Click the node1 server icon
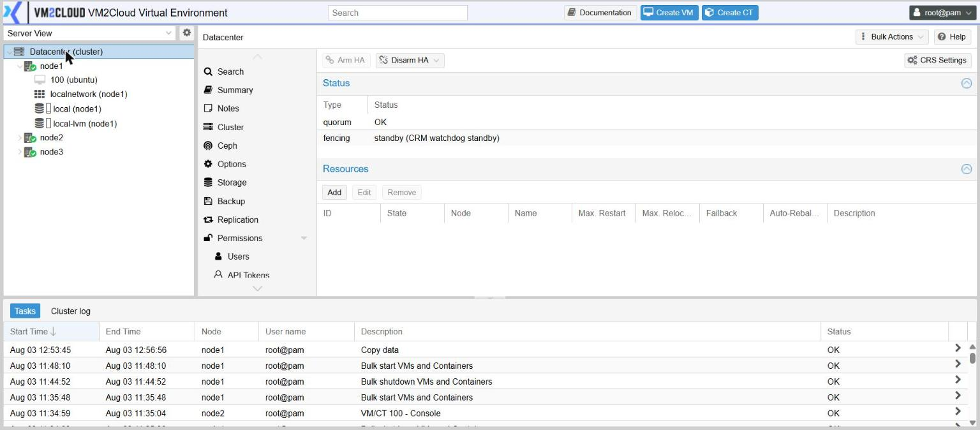This screenshot has width=980, height=430. 30,66
